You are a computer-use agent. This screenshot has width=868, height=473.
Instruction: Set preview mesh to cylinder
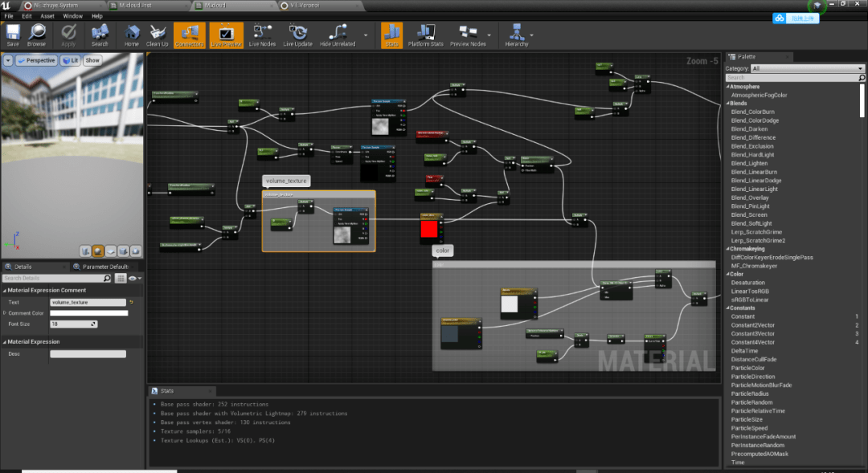(x=85, y=251)
